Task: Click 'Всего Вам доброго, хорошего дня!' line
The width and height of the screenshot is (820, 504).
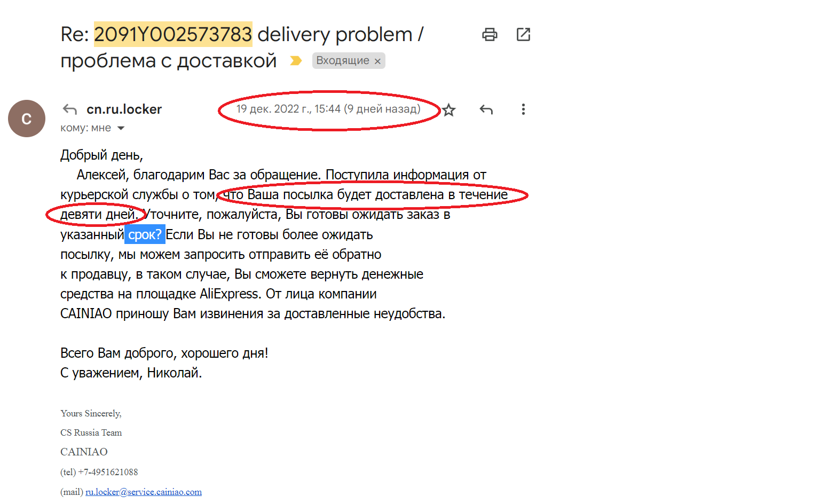Action: tap(164, 353)
